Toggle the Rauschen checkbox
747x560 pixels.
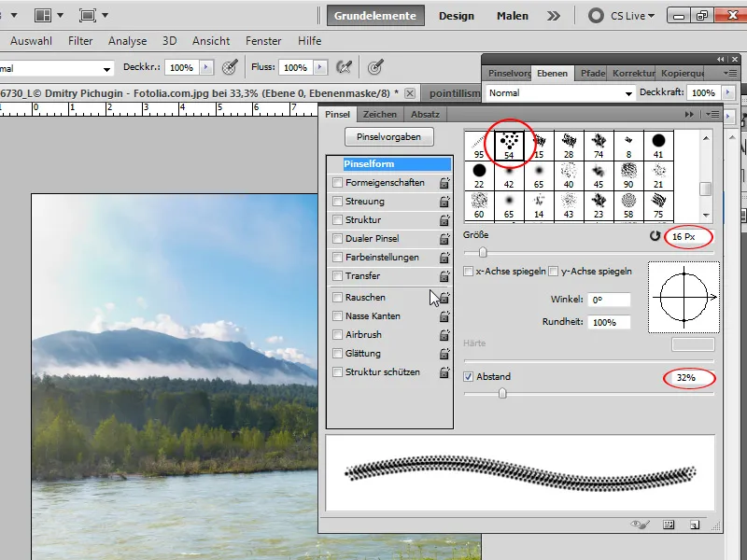click(337, 297)
